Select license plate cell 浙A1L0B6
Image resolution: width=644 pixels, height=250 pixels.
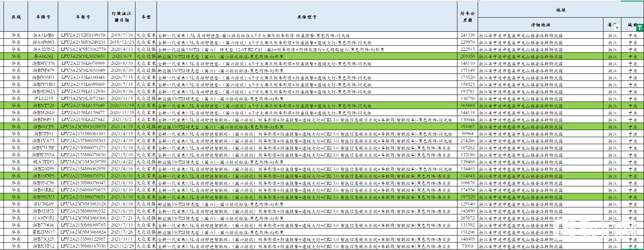(x=43, y=35)
